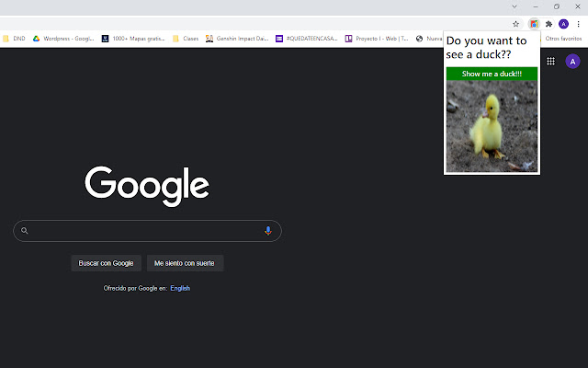Click the Buscar con Google button
This screenshot has height=368, width=588.
107,263
